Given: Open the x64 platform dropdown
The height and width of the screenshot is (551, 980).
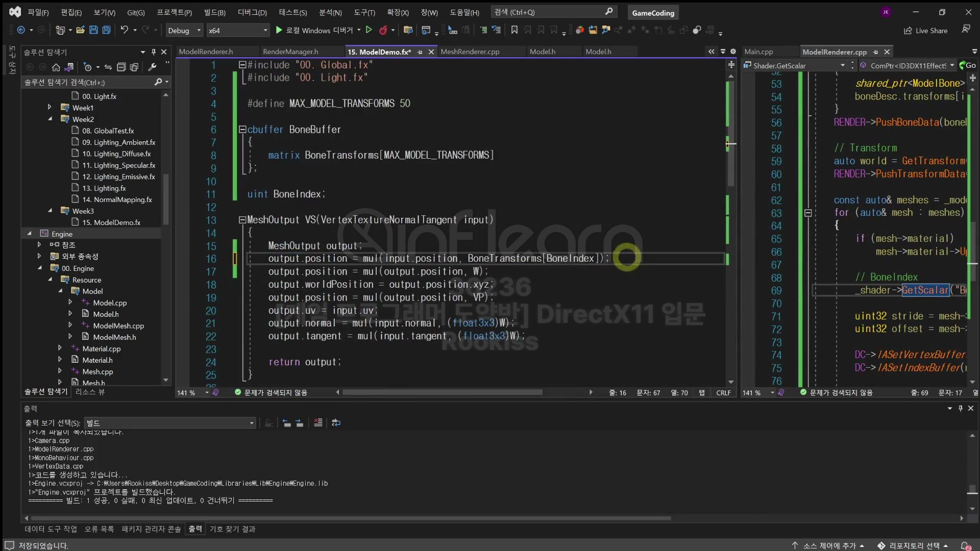Looking at the screenshot, I should 237,31.
